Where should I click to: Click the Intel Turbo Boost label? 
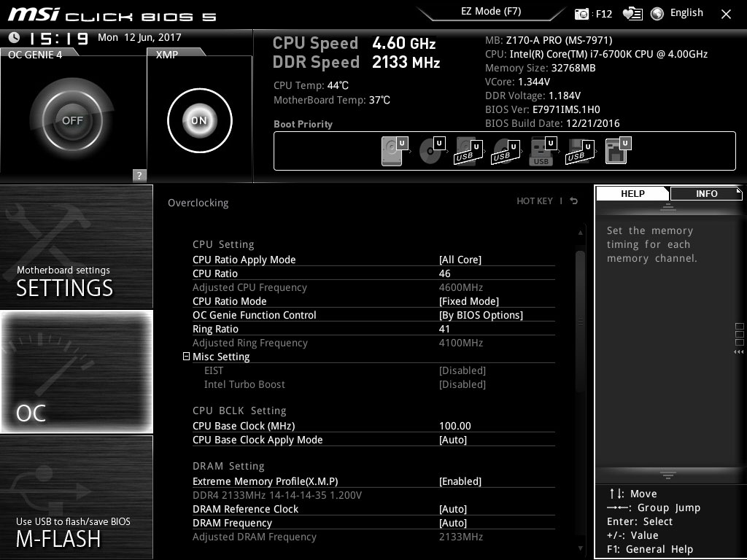[x=244, y=384]
